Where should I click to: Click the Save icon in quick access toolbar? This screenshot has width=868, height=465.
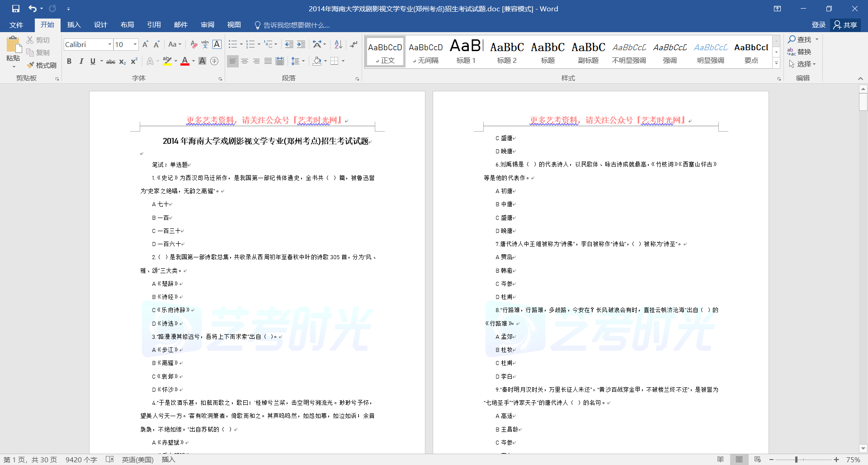pos(16,9)
